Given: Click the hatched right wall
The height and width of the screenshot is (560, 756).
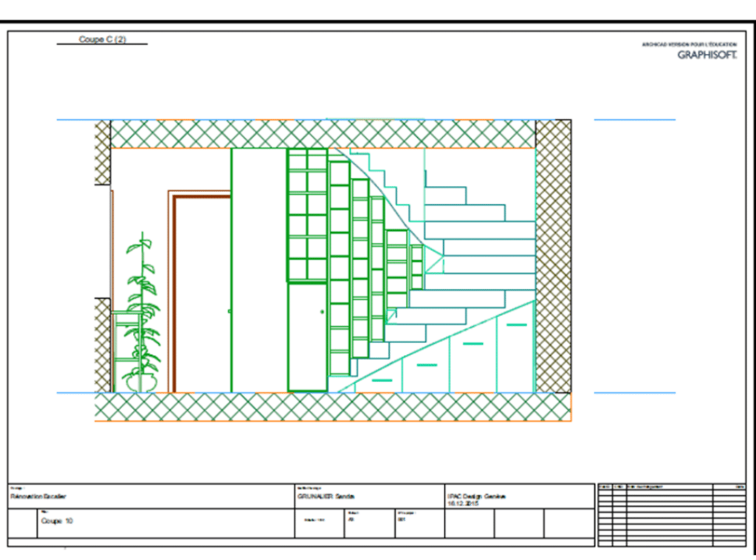Looking at the screenshot, I should pyautogui.click(x=553, y=256).
